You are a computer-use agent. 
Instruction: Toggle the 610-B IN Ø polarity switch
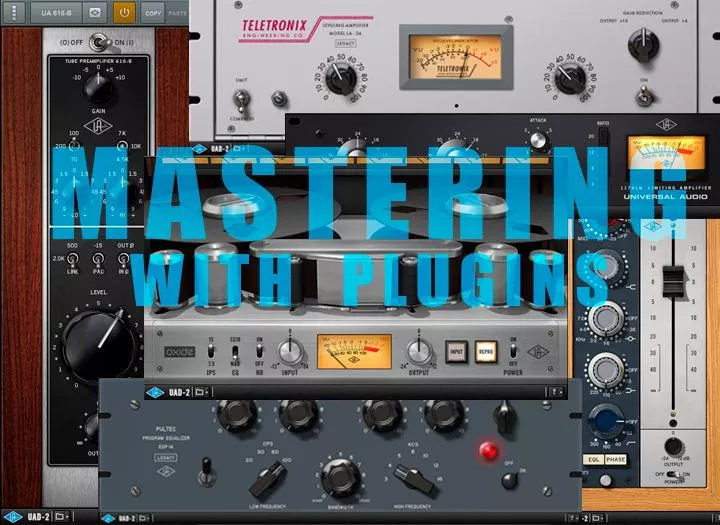tap(123, 260)
